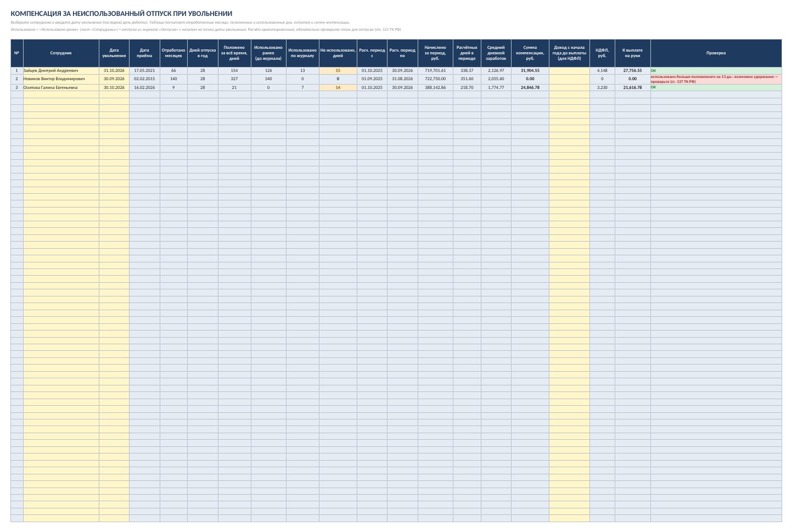Select journal-used value '13'

pos(302,70)
